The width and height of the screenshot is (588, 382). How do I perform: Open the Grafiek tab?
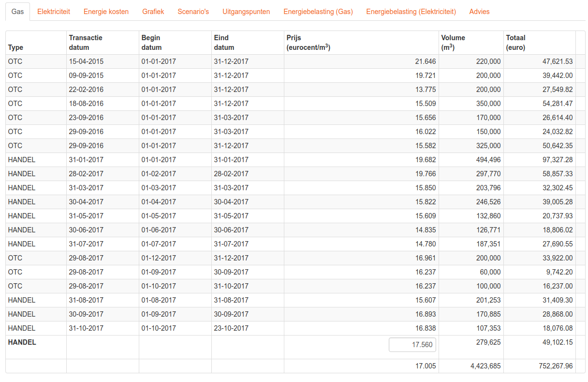[x=153, y=12]
